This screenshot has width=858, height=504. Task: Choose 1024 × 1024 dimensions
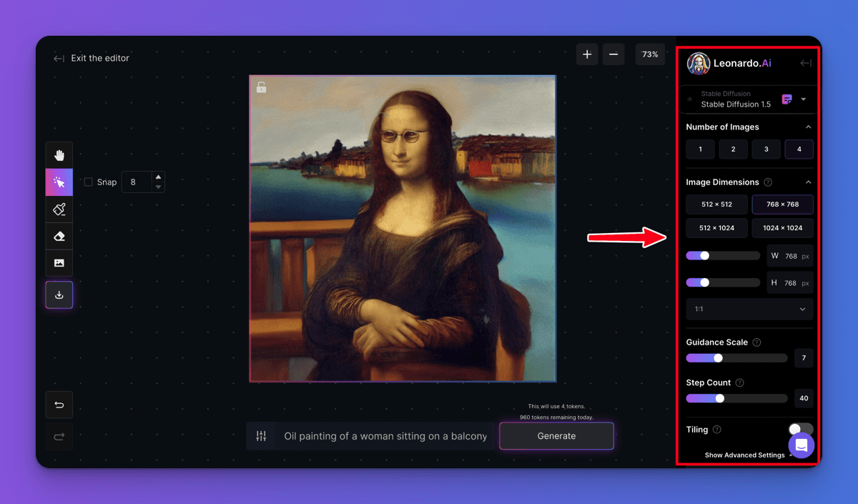point(782,228)
